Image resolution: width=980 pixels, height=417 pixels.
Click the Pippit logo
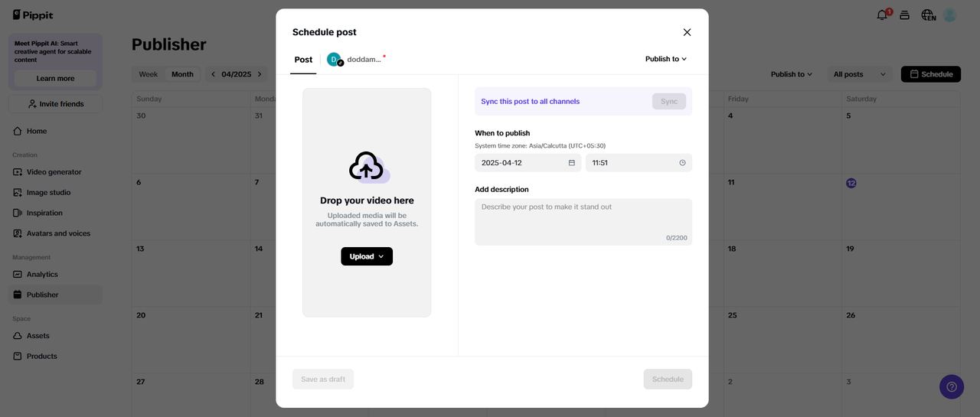click(33, 15)
